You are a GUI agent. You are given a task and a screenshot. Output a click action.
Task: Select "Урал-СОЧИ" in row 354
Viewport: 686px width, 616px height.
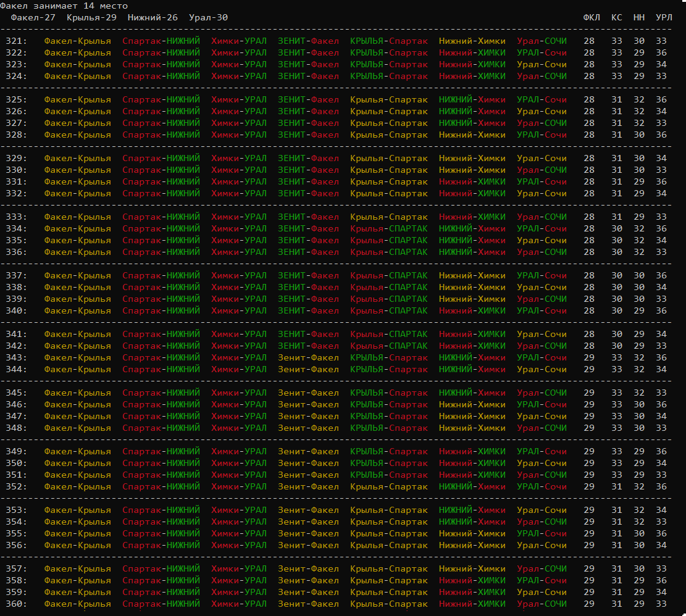[x=542, y=522]
